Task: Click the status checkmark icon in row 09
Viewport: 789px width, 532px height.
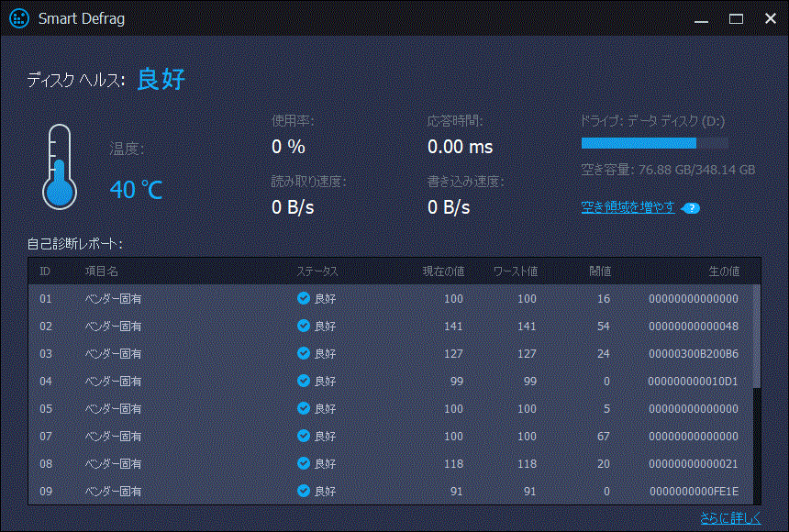Action: pos(304,491)
